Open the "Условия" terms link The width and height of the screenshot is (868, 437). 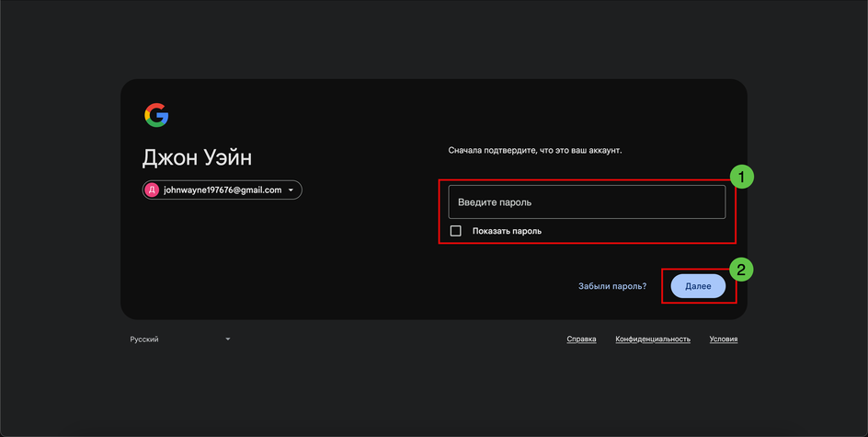tap(724, 339)
